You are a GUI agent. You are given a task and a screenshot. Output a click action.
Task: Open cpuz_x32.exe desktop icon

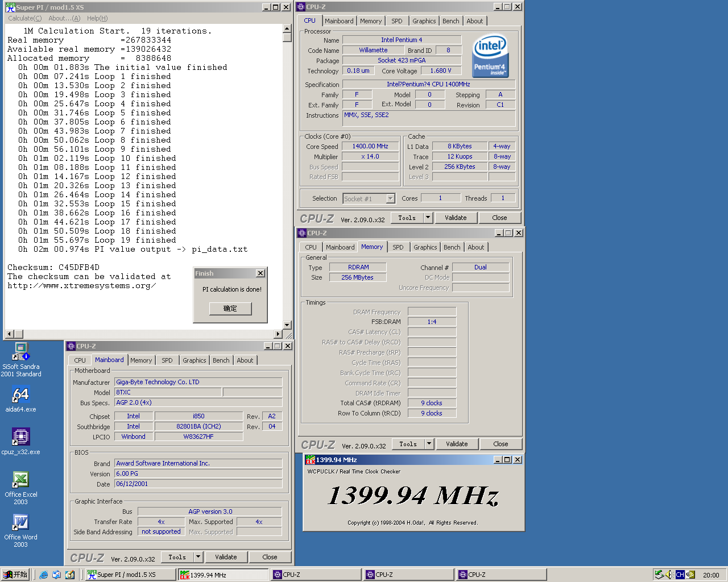(21, 441)
